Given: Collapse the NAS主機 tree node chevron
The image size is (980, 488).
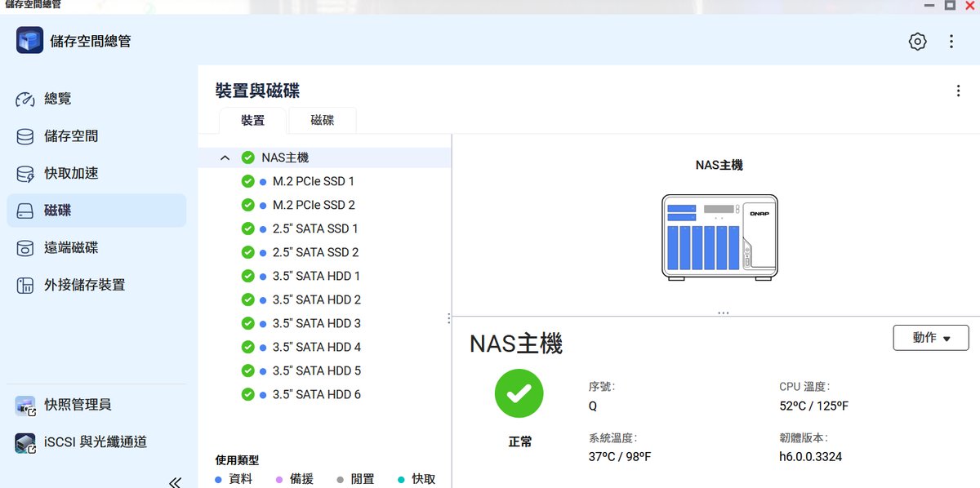Looking at the screenshot, I should point(225,157).
